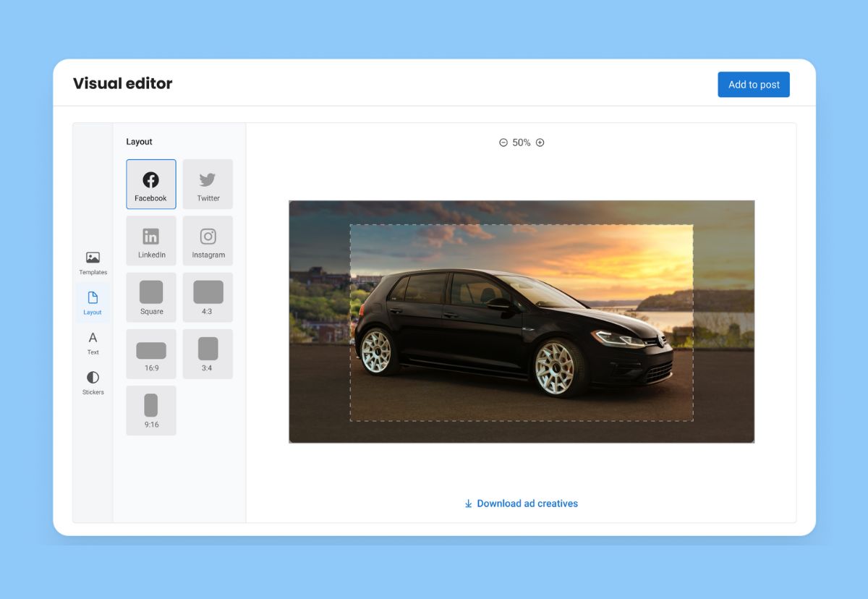Select the Instagram layout preset
The width and height of the screenshot is (868, 599).
pyautogui.click(x=208, y=241)
